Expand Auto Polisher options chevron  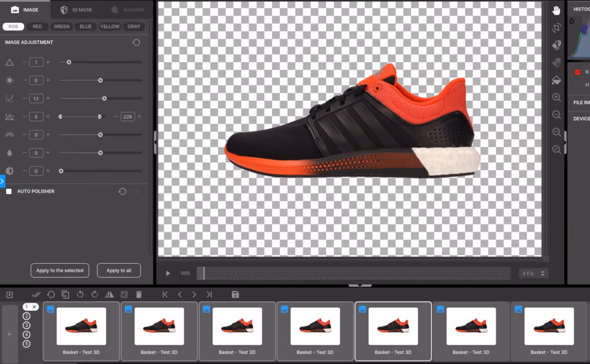point(137,191)
